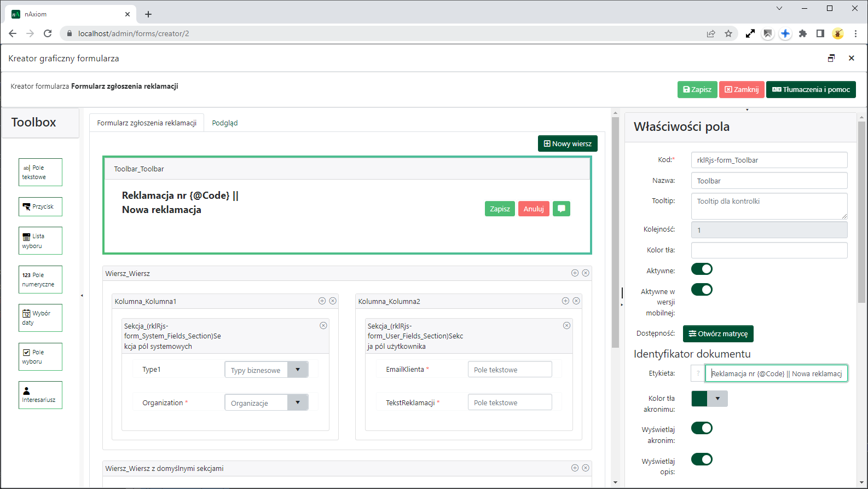868x489 pixels.
Task: Click the Kolor tła input field
Action: [769, 250]
